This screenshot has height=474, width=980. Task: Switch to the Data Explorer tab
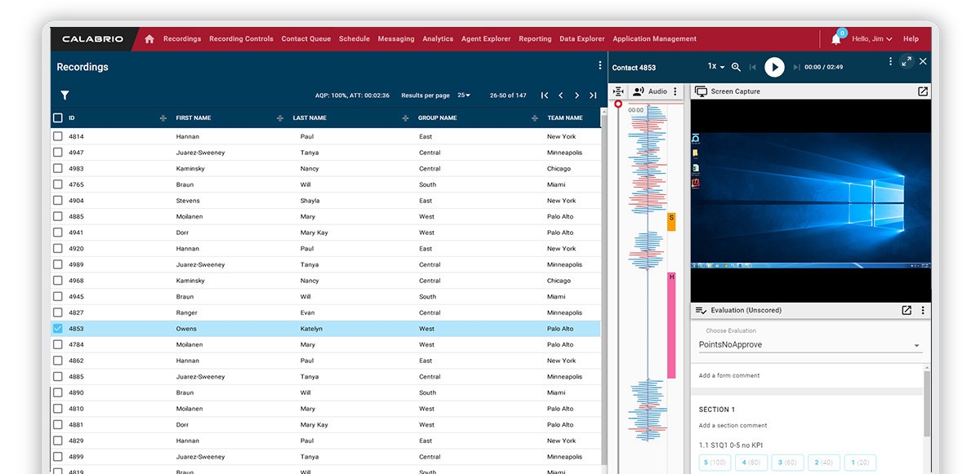[582, 39]
